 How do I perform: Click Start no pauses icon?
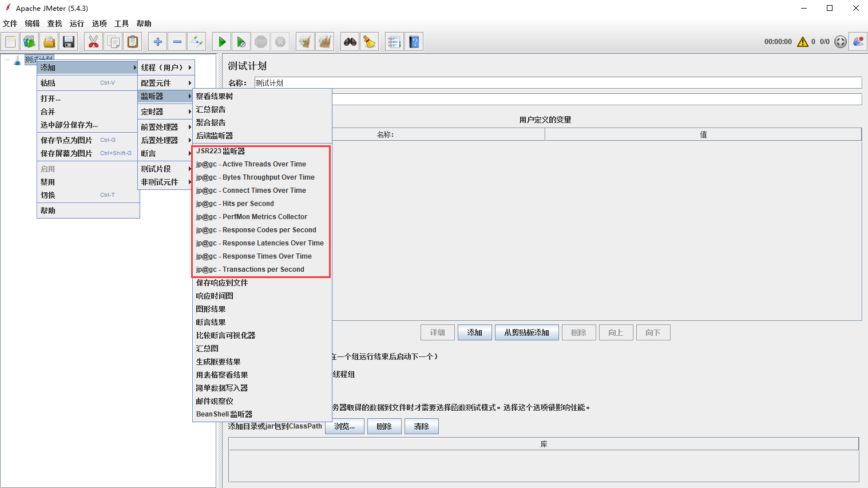[x=241, y=42]
